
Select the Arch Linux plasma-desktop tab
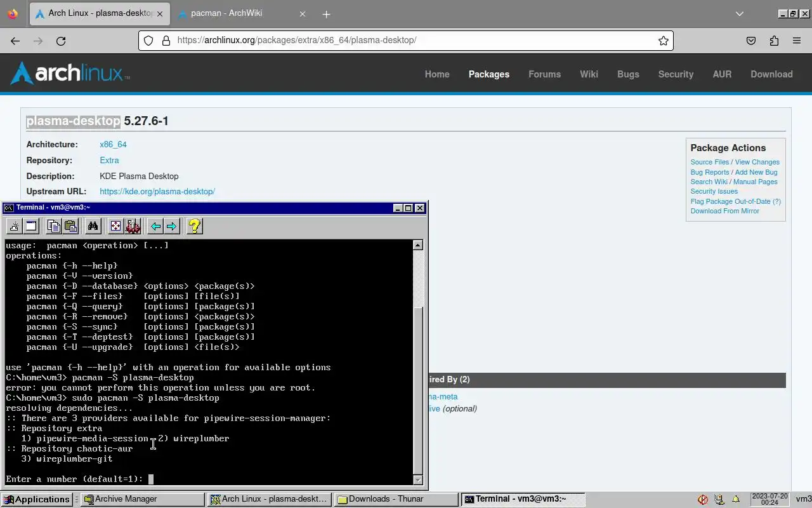98,13
